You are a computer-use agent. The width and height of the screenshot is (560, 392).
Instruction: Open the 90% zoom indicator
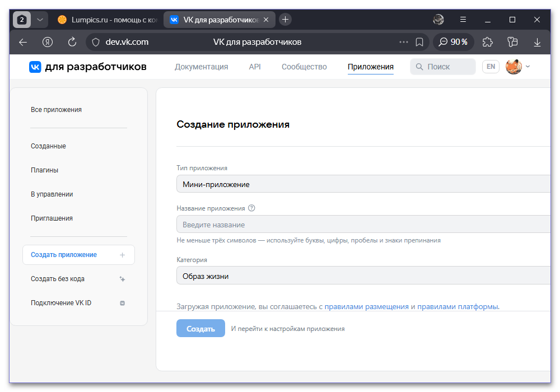pyautogui.click(x=453, y=42)
